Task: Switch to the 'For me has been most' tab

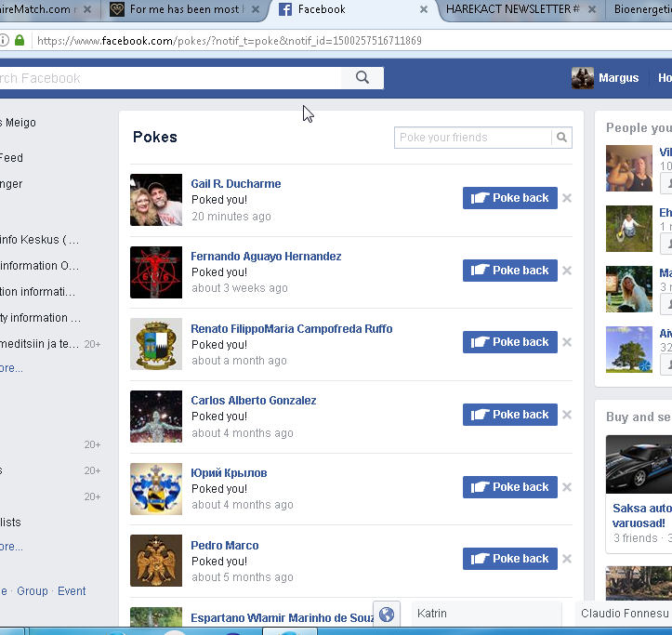Action: (x=184, y=9)
